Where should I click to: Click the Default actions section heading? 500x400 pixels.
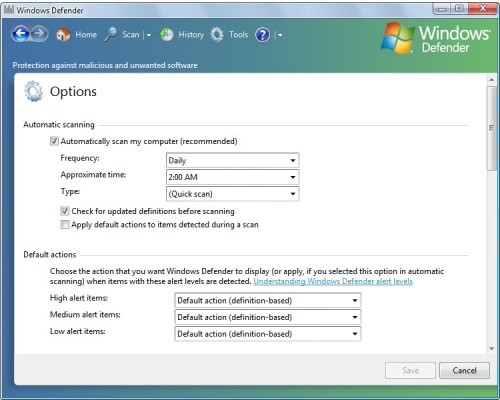(50, 255)
